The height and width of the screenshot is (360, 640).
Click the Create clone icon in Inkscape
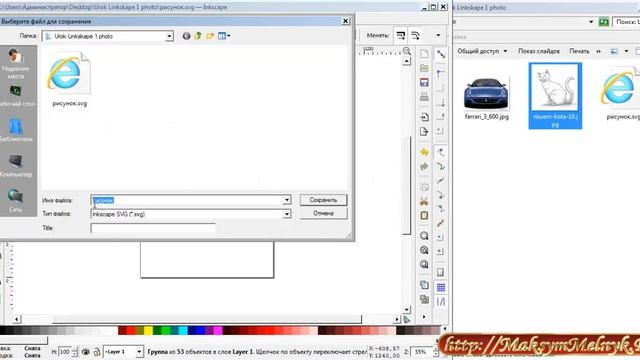tap(424, 299)
